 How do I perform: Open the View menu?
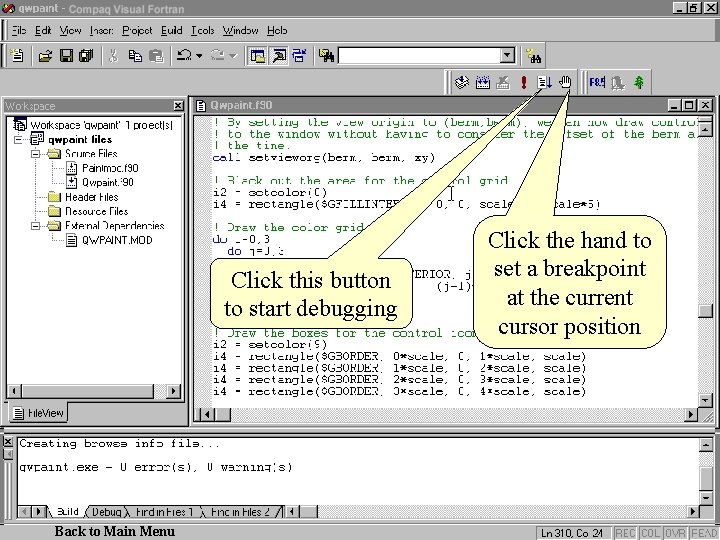click(70, 30)
